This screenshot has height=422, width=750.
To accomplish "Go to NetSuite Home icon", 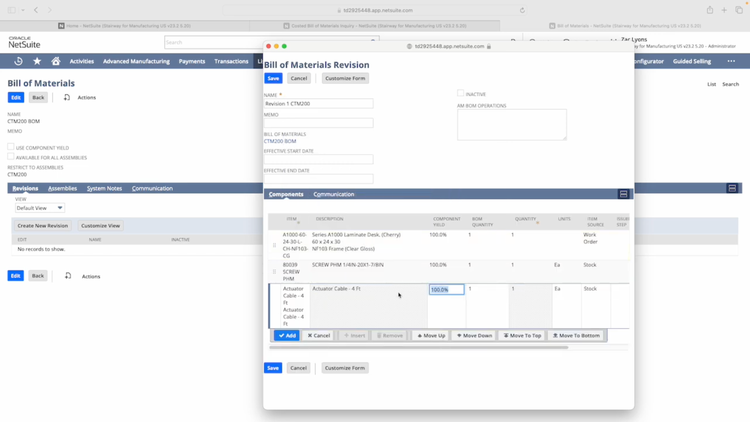I will click(56, 61).
